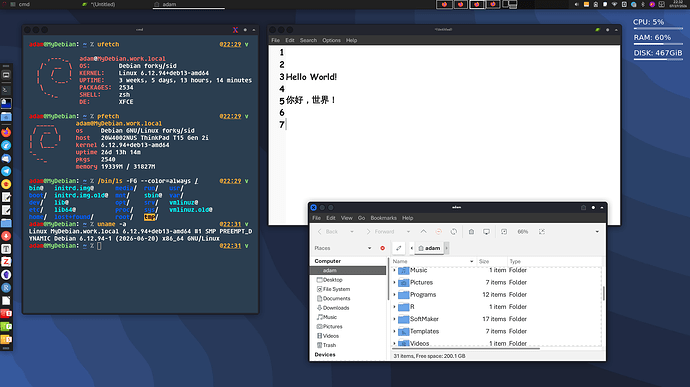Click the red download icon in dock
Image resolution: width=690 pixels, height=387 pixels.
click(6, 236)
